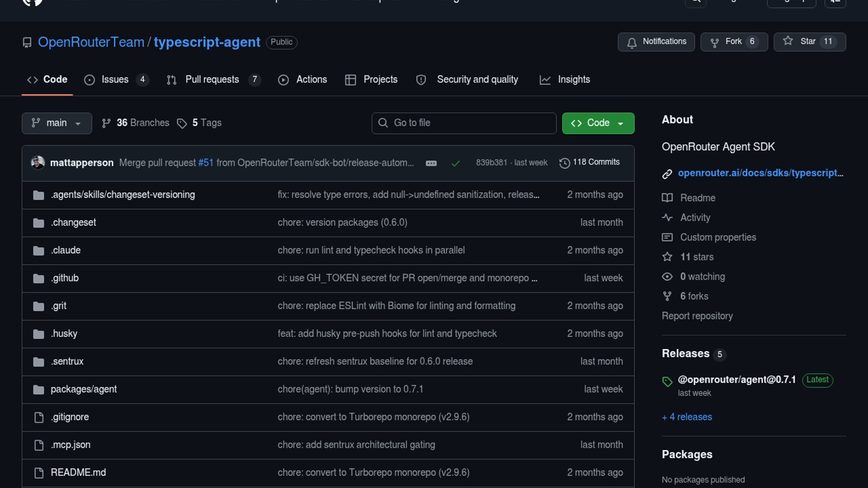Go to the Actions tab
This screenshot has height=488, width=868.
(x=302, y=80)
